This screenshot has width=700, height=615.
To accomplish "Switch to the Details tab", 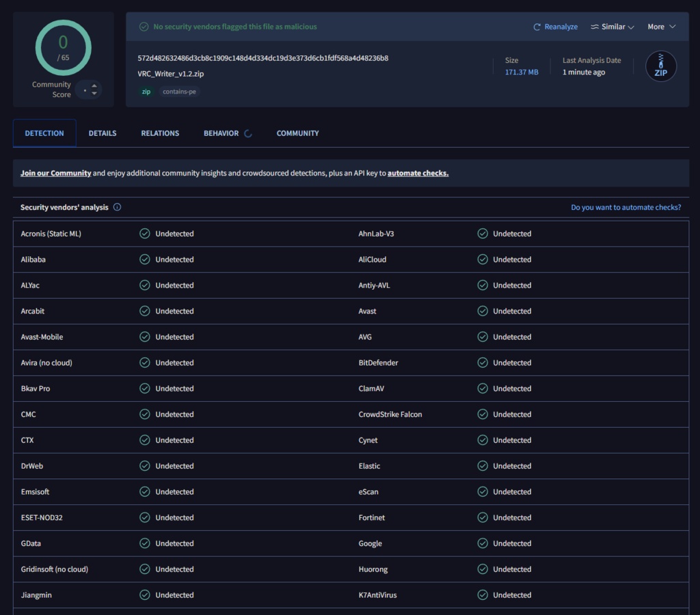I will pos(103,133).
